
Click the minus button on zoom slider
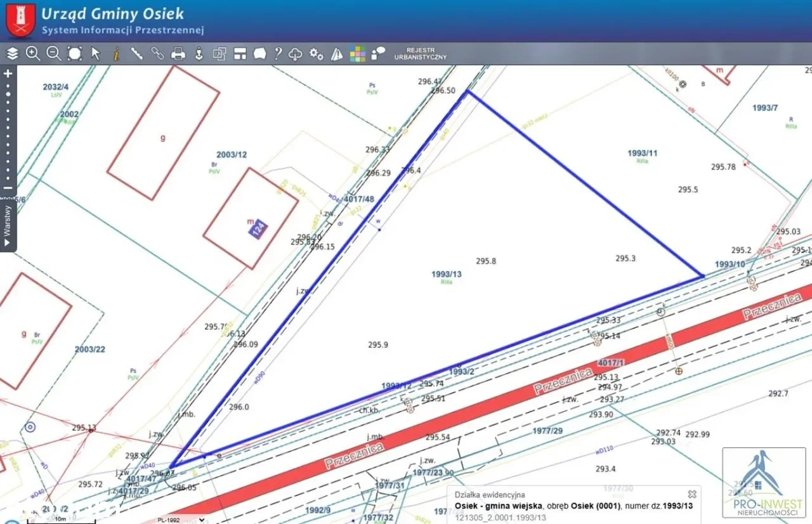[8, 188]
